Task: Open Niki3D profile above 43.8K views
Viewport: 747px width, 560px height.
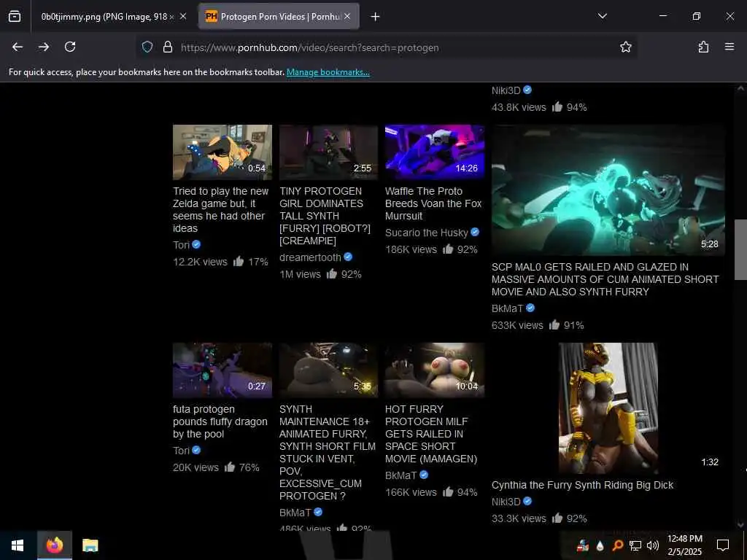Action: (506, 90)
